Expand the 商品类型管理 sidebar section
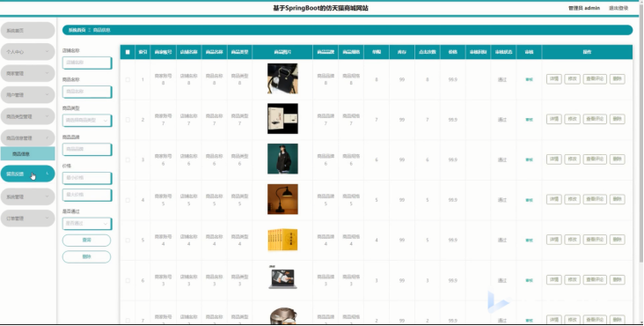Viewport: 644px width, 326px height. 27,116
